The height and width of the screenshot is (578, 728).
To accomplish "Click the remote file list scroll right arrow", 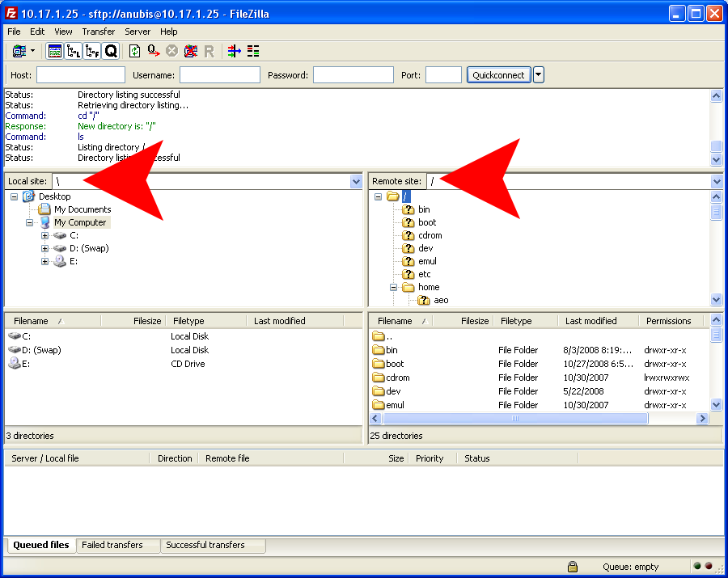I will [x=703, y=419].
